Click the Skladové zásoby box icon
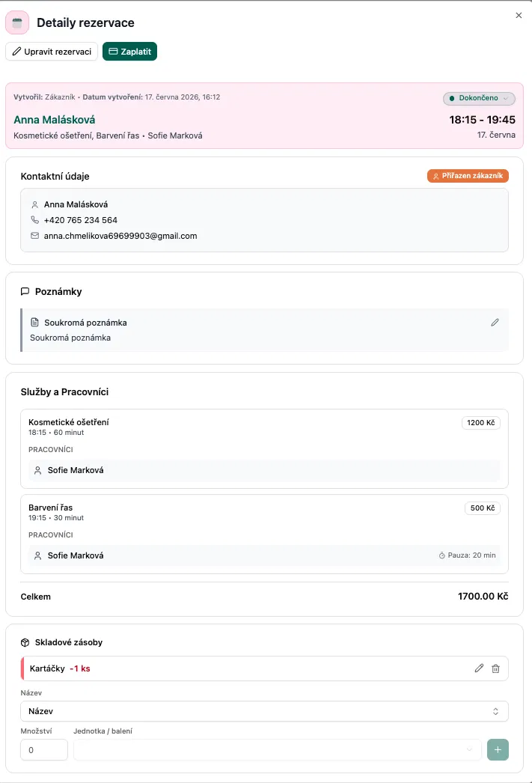Image resolution: width=532 pixels, height=783 pixels. point(25,643)
